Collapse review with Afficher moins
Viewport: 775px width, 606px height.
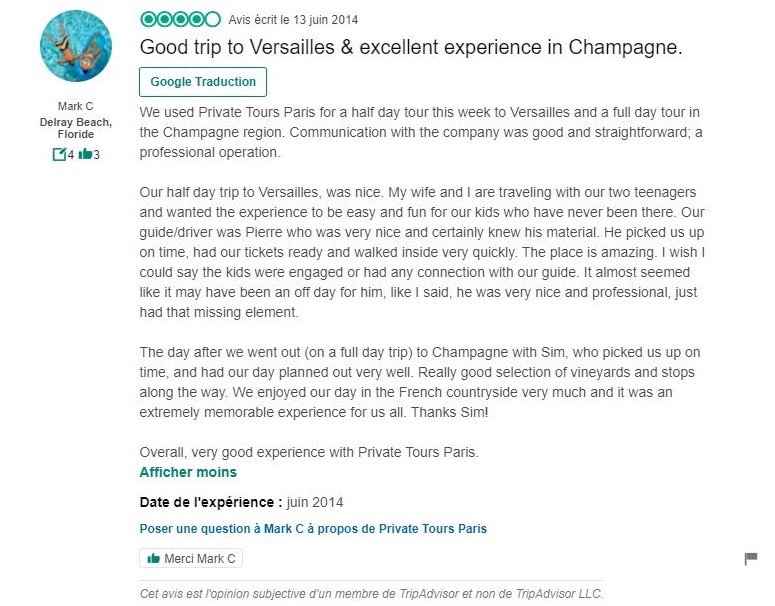coord(188,472)
